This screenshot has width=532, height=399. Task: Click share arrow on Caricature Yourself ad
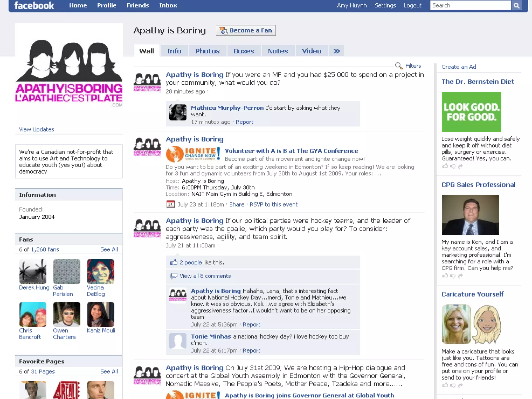pos(461,385)
